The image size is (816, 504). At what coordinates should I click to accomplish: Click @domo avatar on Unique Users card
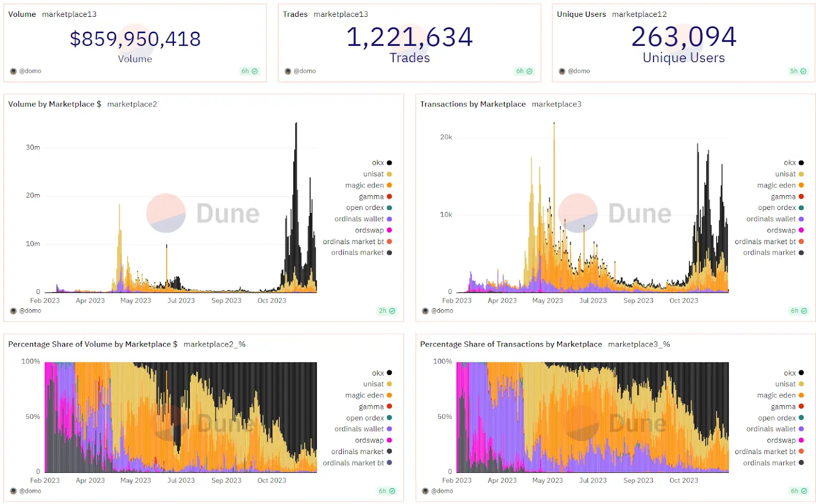(x=562, y=71)
